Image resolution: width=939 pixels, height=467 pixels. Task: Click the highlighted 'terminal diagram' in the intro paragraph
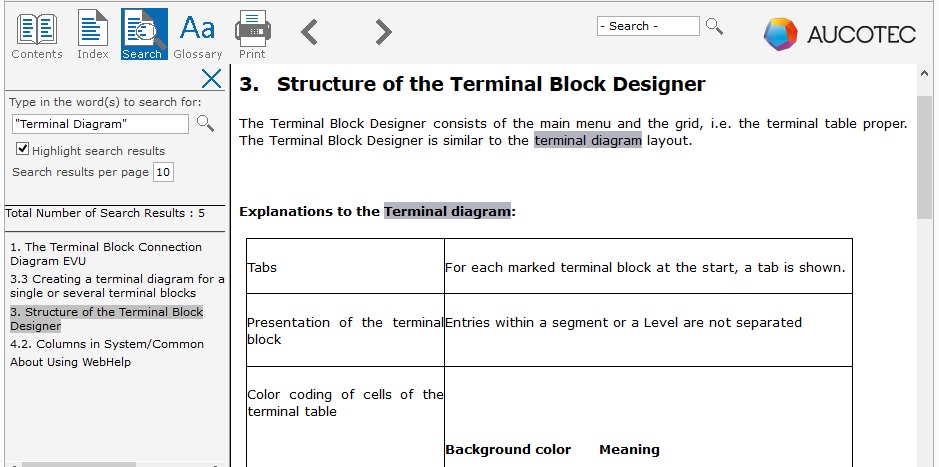587,141
